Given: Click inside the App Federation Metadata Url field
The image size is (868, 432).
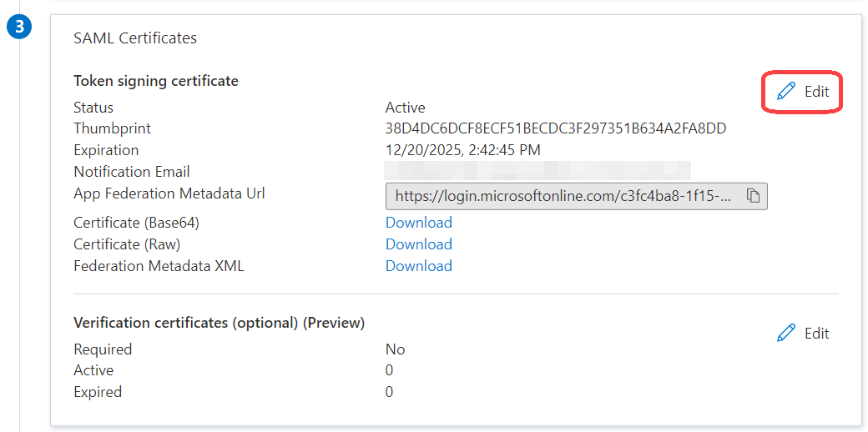Looking at the screenshot, I should pos(563,196).
